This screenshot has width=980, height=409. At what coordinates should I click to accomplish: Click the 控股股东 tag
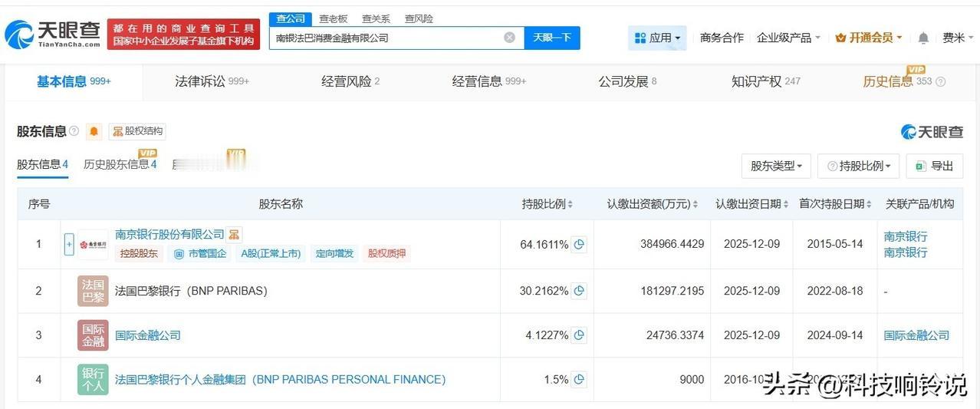click(139, 253)
